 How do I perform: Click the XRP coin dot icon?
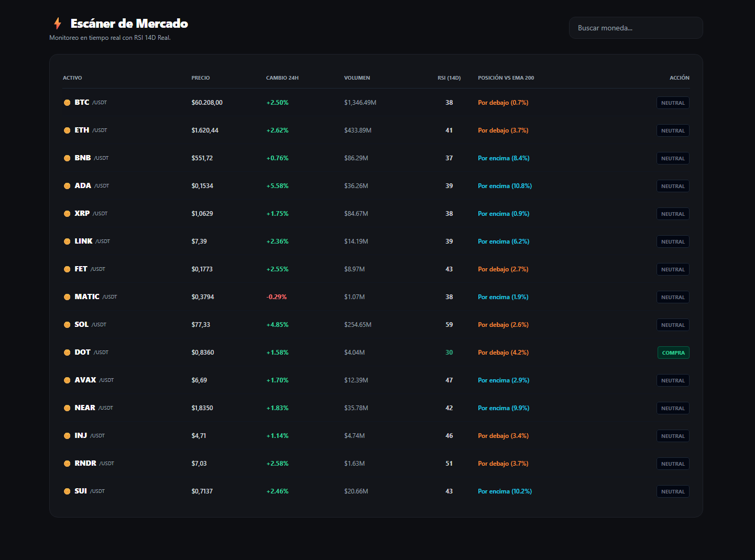tap(67, 214)
